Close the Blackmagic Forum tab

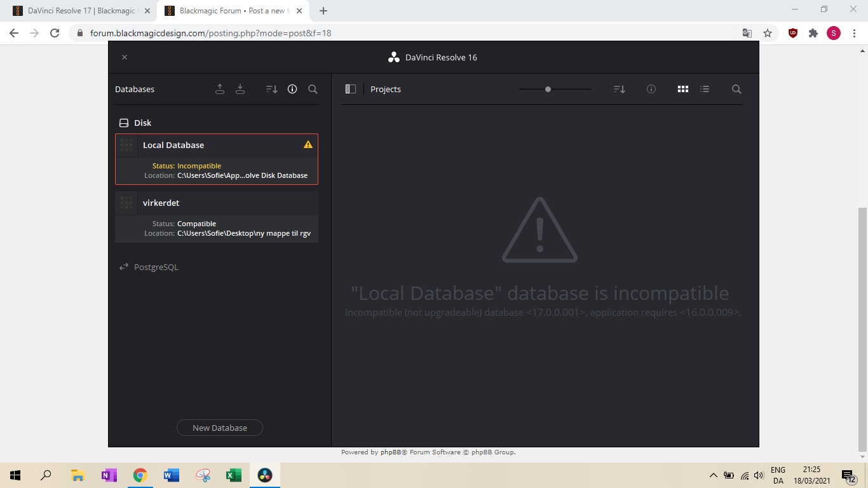[299, 11]
